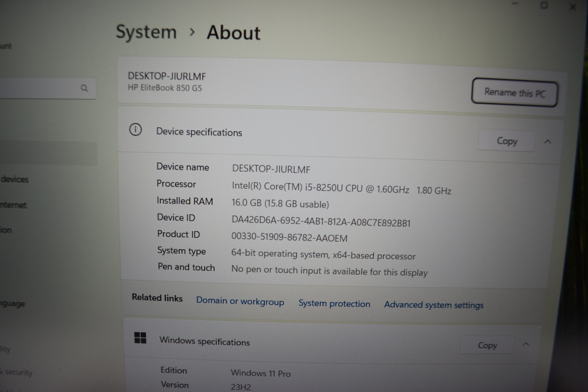This screenshot has width=588, height=392.
Task: Click the Windows specifications heading
Action: tap(204, 341)
